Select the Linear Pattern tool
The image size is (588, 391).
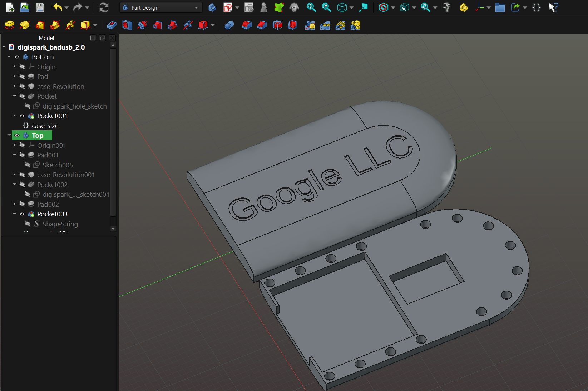(325, 25)
